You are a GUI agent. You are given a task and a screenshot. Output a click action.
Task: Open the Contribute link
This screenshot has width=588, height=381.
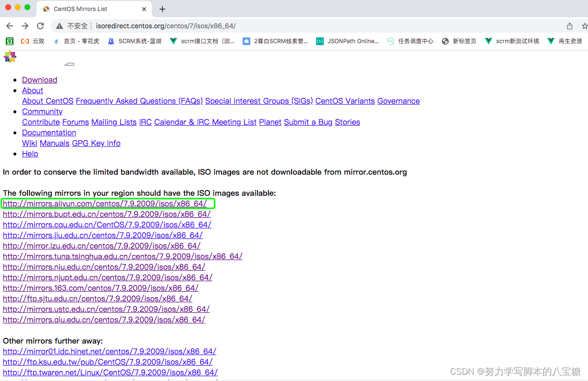[x=41, y=122]
